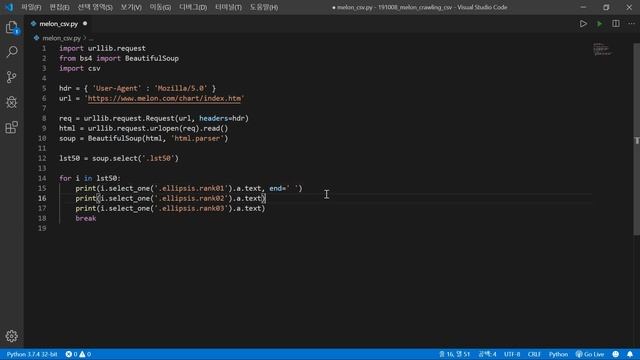Open the 보기(V) menu
Screen dimensions: 640x360
[131, 7]
